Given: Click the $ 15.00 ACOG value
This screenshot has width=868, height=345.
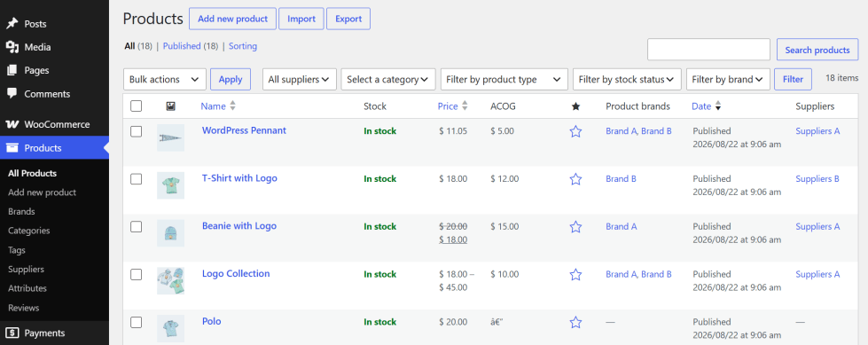Looking at the screenshot, I should (504, 226).
